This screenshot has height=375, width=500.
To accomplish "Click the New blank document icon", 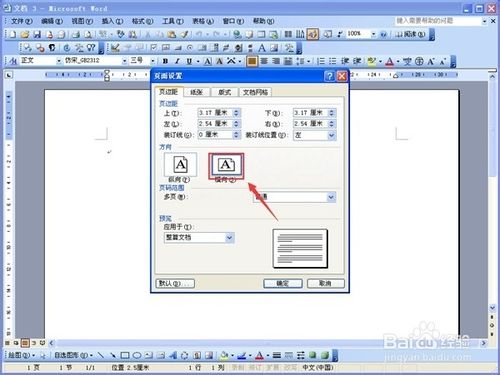I will pos(13,34).
